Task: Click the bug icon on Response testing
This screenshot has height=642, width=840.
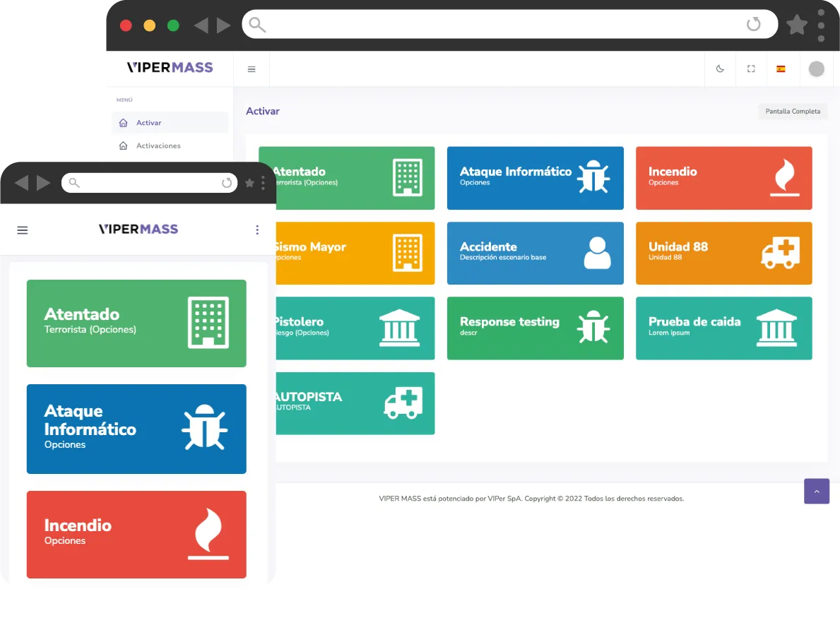Action: pos(593,328)
